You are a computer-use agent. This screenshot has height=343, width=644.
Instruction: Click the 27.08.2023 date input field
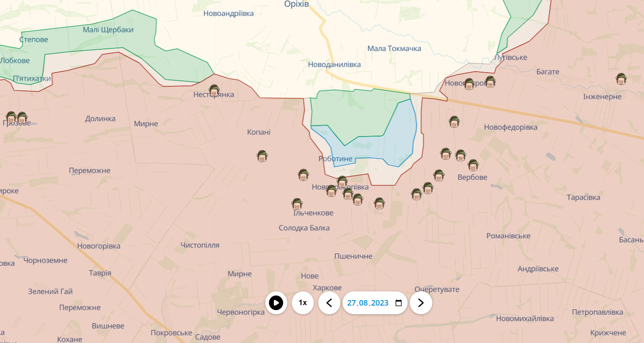pyautogui.click(x=367, y=303)
